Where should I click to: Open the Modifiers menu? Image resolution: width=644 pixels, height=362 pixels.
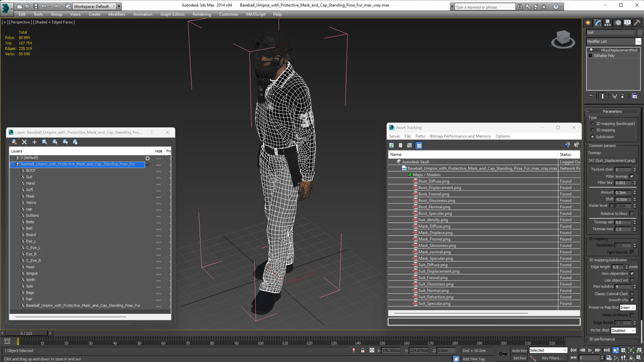click(116, 14)
